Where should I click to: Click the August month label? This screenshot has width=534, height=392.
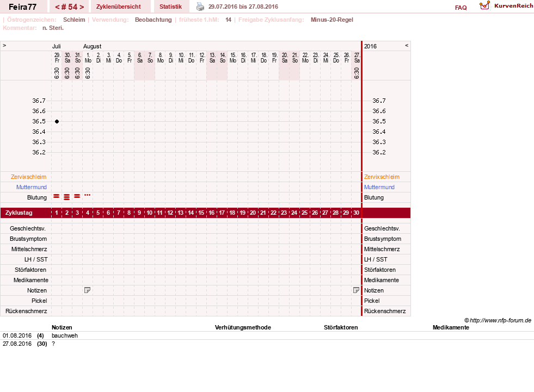coord(93,46)
